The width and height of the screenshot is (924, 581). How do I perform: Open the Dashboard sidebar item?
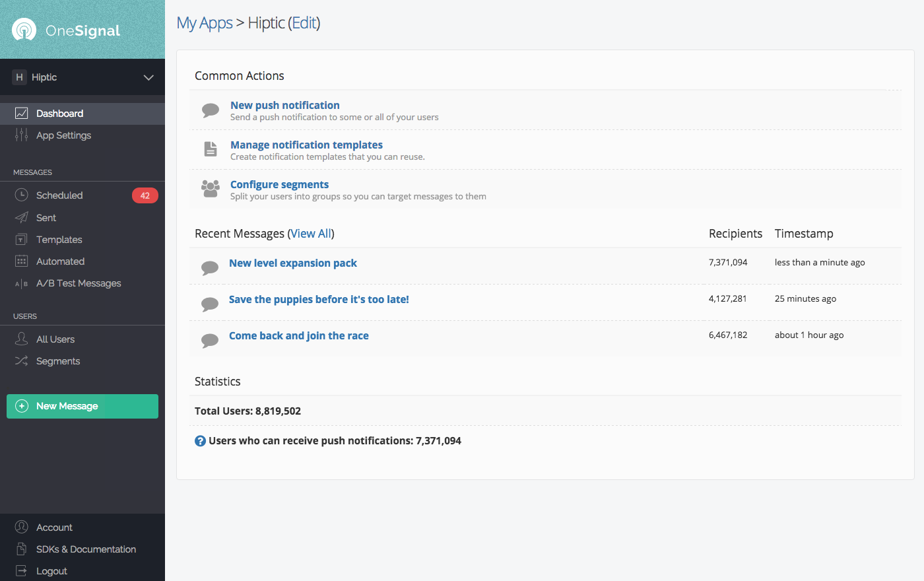pyautogui.click(x=59, y=114)
